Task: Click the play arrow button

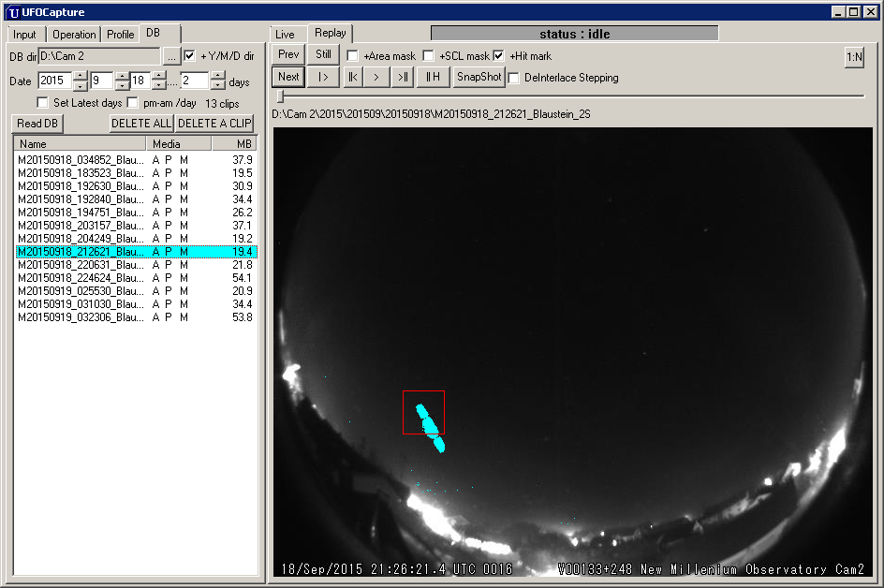Action: pyautogui.click(x=376, y=77)
